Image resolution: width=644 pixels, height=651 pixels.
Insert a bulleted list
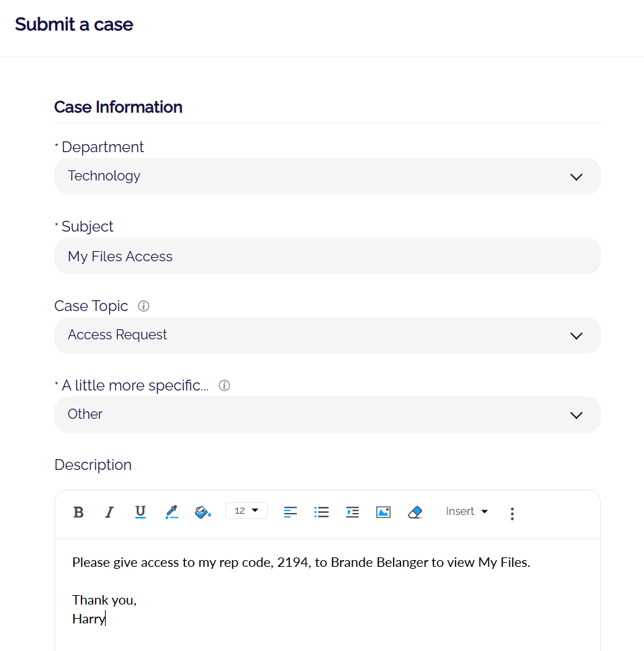pos(322,512)
